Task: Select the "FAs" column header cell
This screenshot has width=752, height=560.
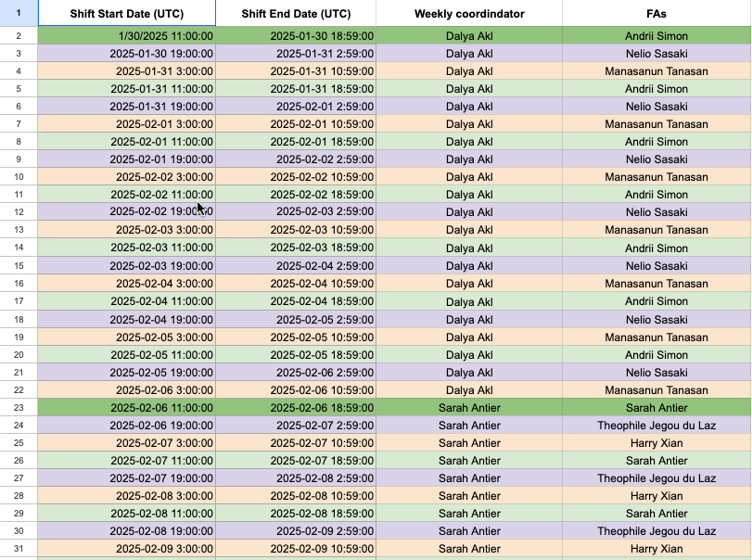Action: point(655,13)
